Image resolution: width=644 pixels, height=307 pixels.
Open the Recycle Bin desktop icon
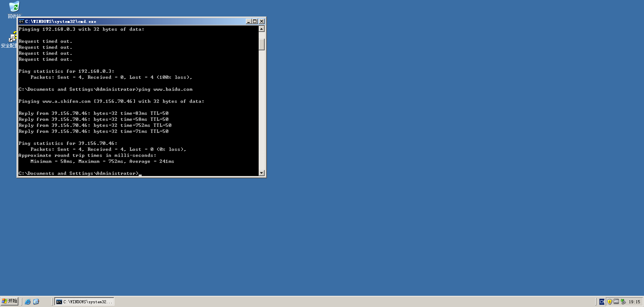coord(14,7)
